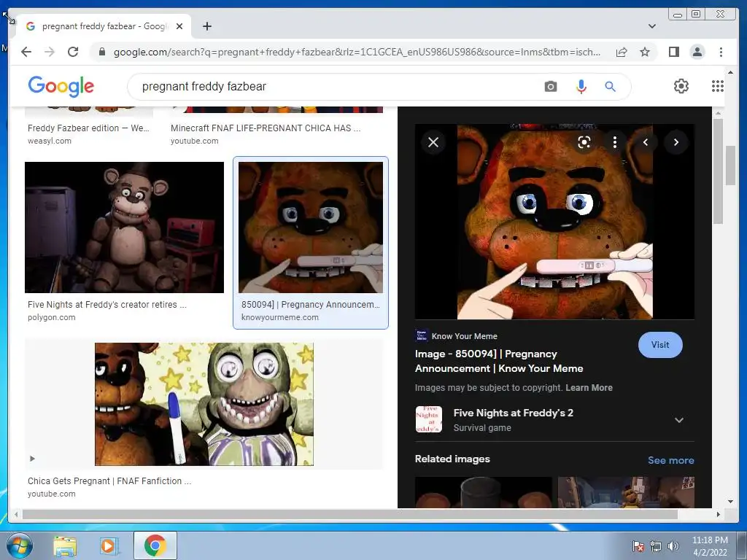
Task: Reload the current page
Action: (x=73, y=52)
